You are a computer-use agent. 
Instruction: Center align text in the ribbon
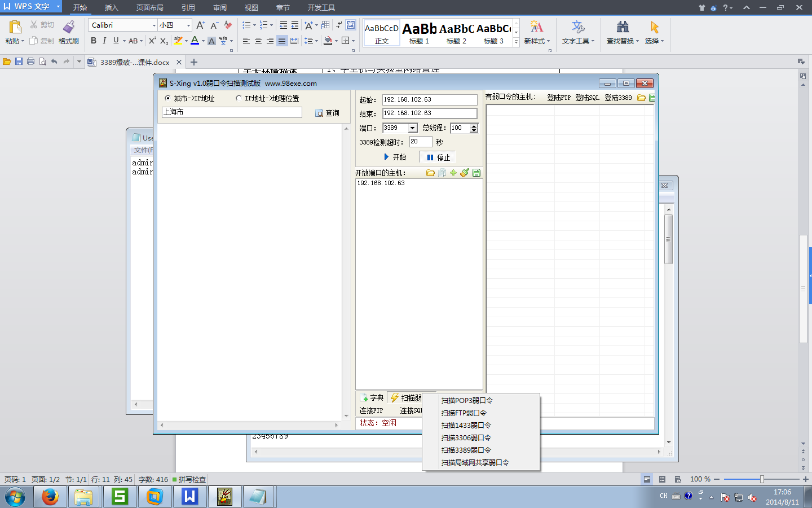point(258,41)
